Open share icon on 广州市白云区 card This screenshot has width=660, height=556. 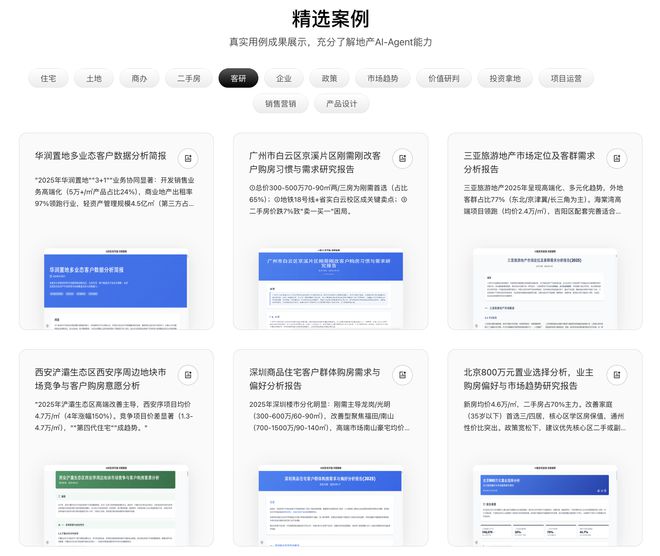402,159
